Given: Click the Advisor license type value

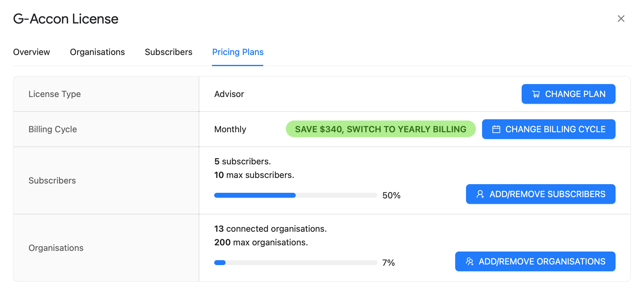Looking at the screenshot, I should pos(229,94).
